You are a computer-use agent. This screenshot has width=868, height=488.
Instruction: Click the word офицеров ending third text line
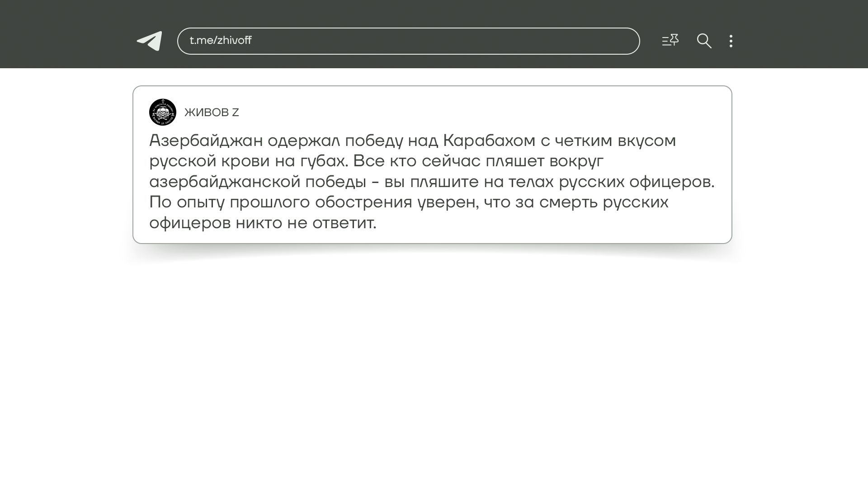point(671,182)
